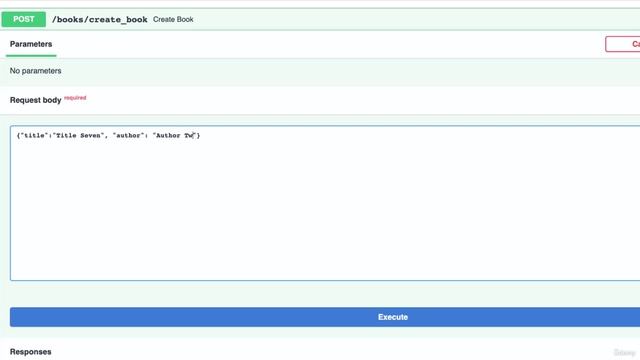640x360 pixels.
Task: Collapse the /books/create_book endpoint path
Action: (x=100, y=20)
